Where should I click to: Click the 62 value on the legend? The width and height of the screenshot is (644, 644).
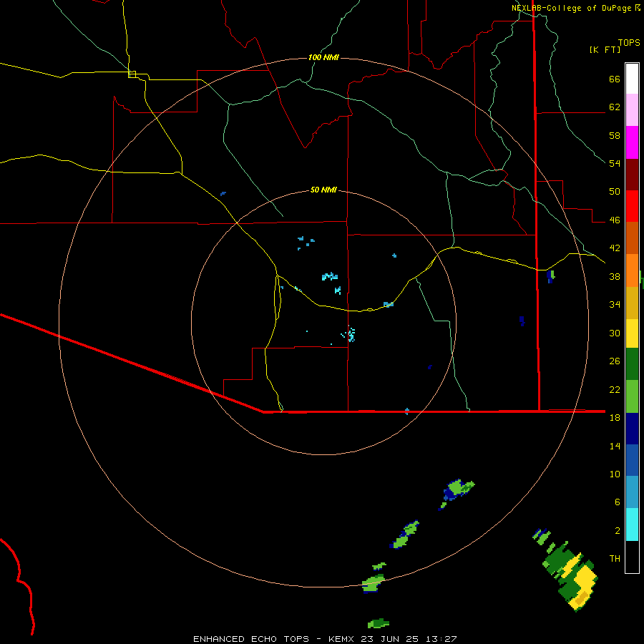[615, 107]
